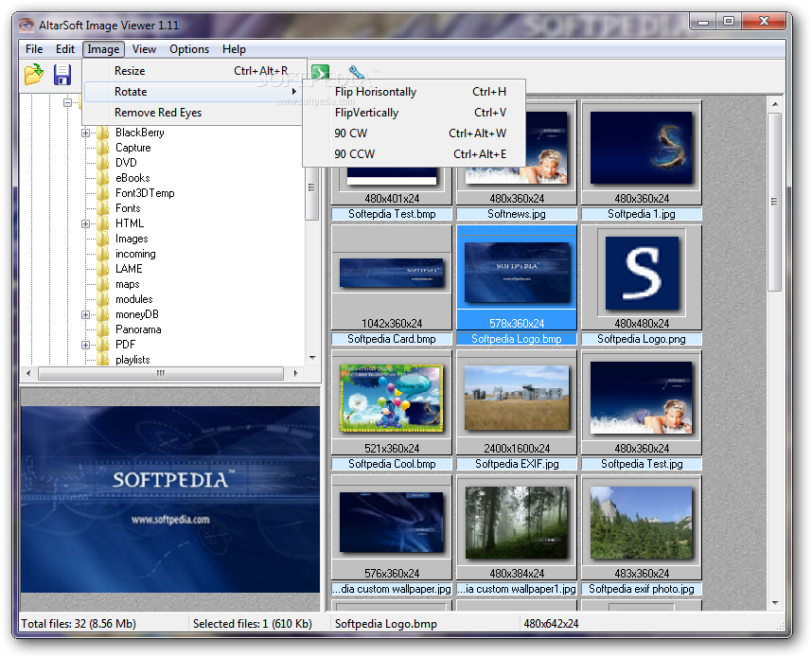Select the 576x360x24 custom wallpaper thumbnail

tap(392, 523)
